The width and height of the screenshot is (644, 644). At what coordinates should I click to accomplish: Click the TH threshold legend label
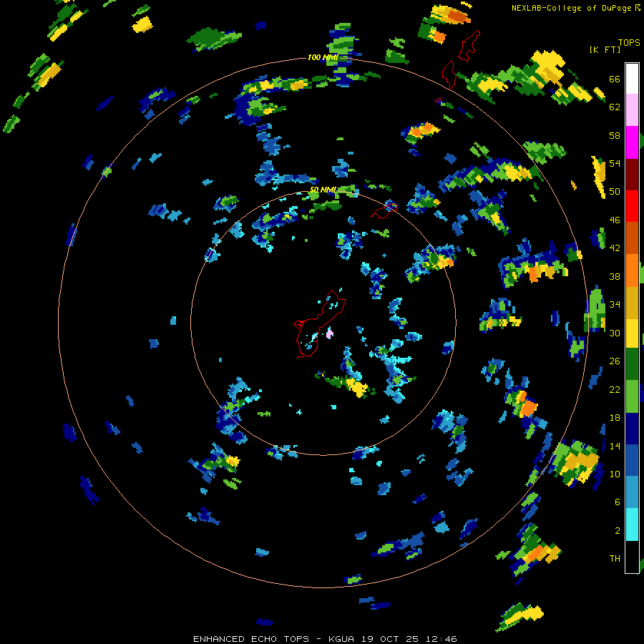pos(615,559)
